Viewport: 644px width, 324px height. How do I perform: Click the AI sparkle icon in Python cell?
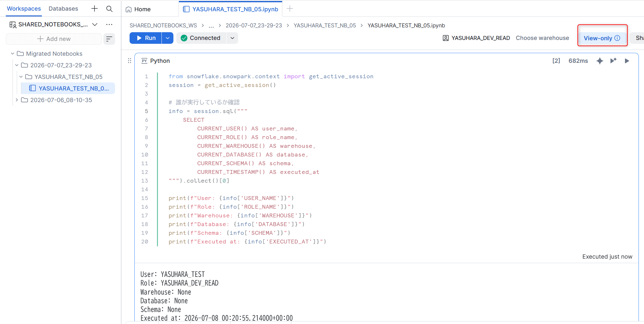point(600,61)
